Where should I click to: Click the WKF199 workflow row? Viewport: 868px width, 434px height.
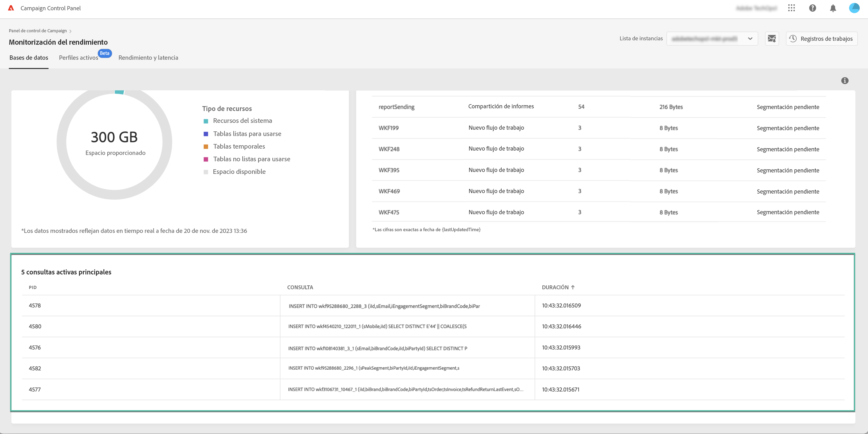388,128
